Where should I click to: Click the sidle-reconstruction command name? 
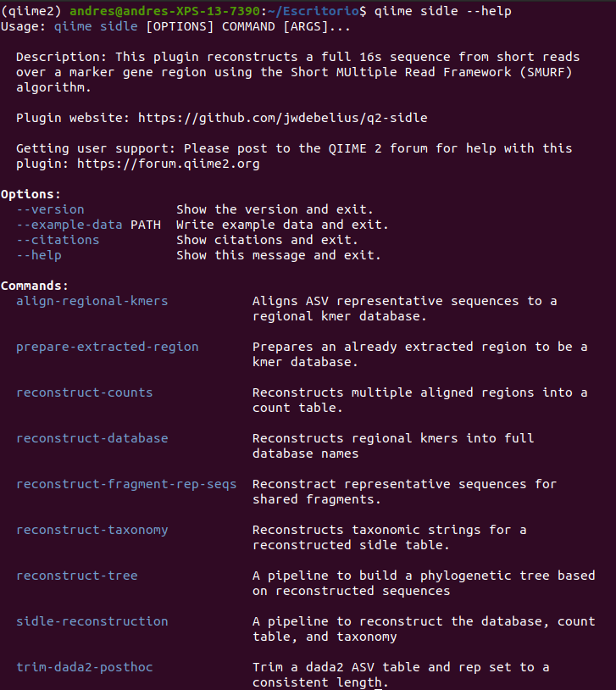click(92, 621)
